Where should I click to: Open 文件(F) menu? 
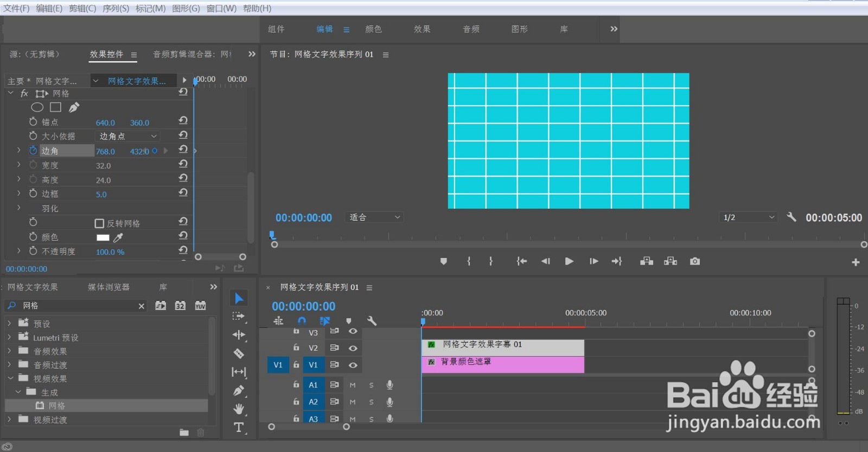16,8
